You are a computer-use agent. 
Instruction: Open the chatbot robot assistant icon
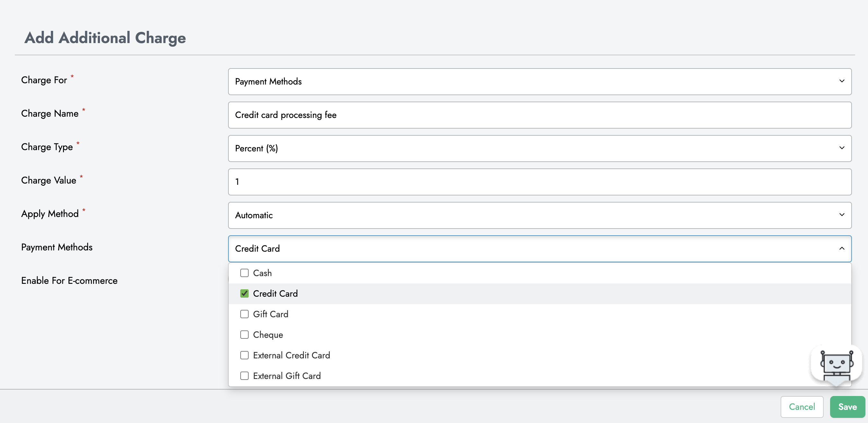(836, 365)
